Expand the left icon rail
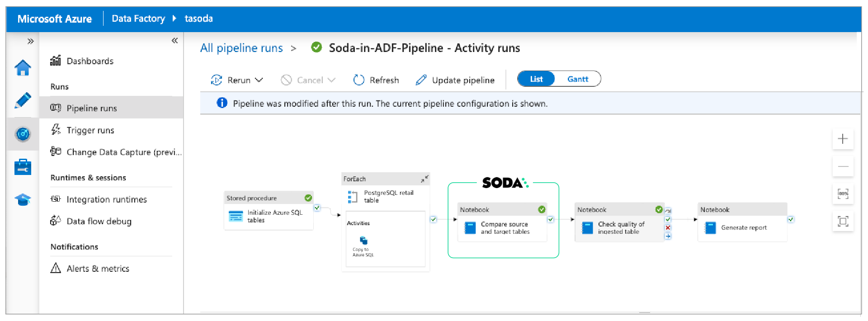Screen dimensions: 868x321 point(30,41)
